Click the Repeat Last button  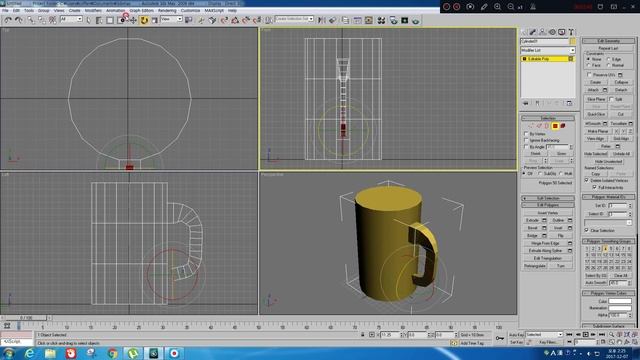[x=609, y=48]
